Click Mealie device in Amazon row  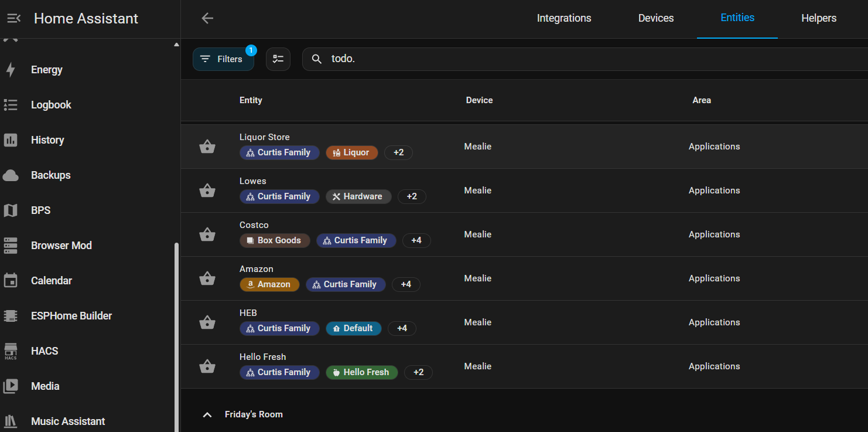point(478,278)
